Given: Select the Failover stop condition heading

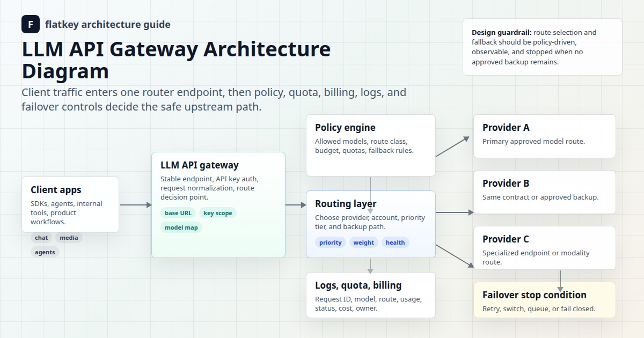Looking at the screenshot, I should click(535, 295).
